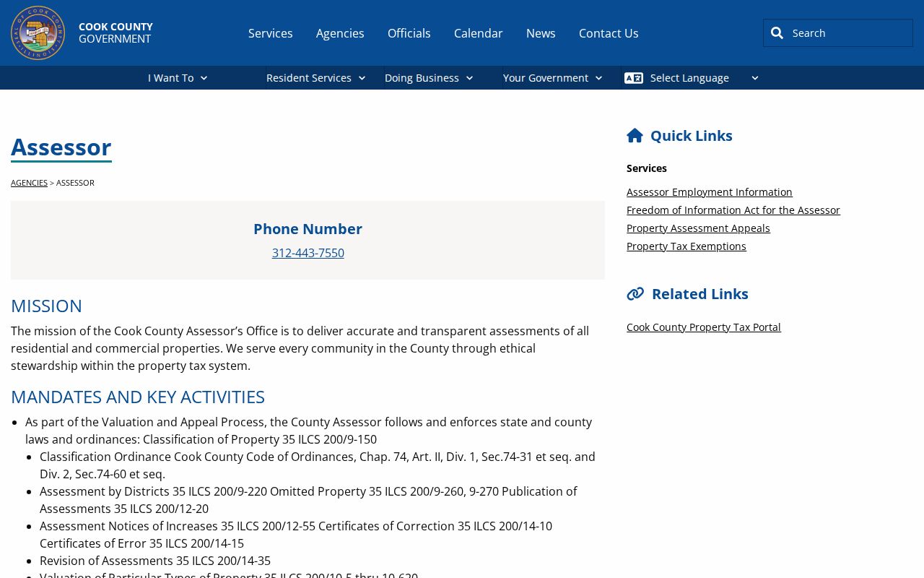This screenshot has height=578, width=924.
Task: Open the News menu item
Action: pos(541,33)
